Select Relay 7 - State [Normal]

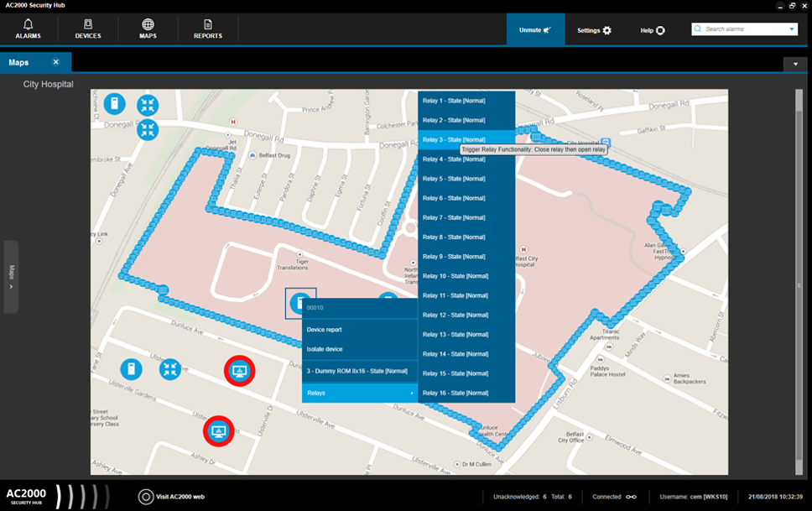466,217
